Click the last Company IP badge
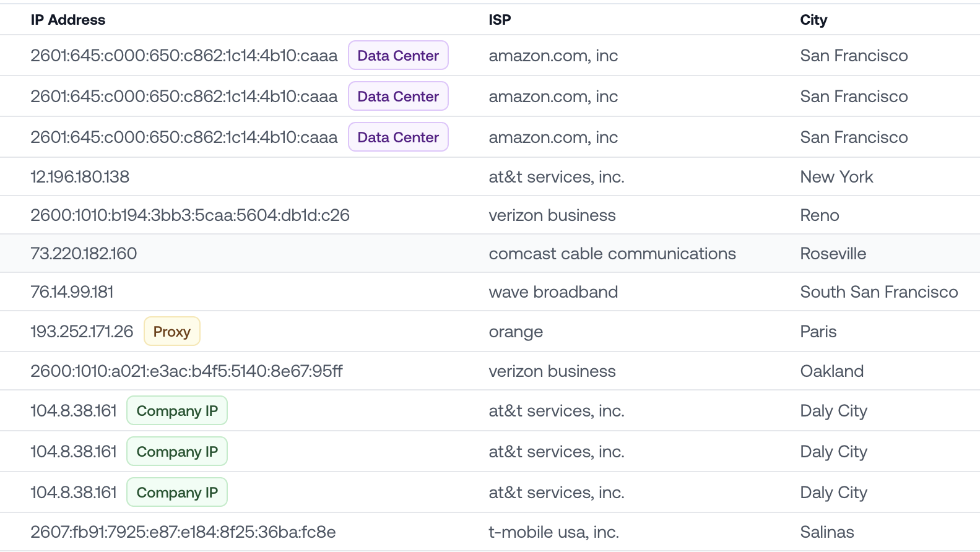This screenshot has width=980, height=552. click(177, 493)
